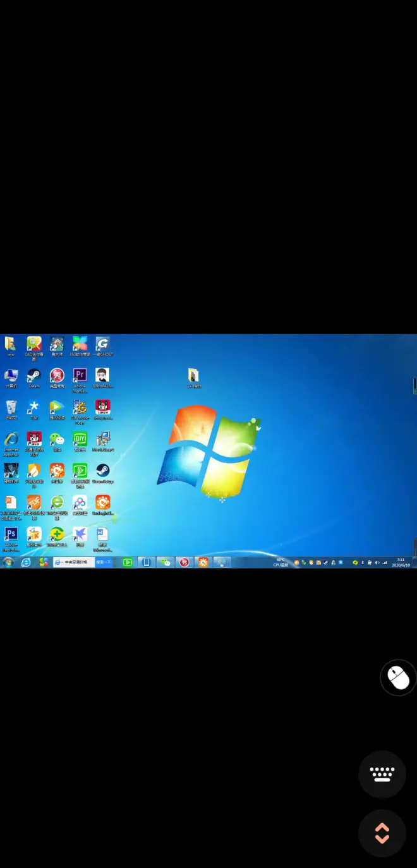Open the Microsoft Word document file

tap(102, 539)
